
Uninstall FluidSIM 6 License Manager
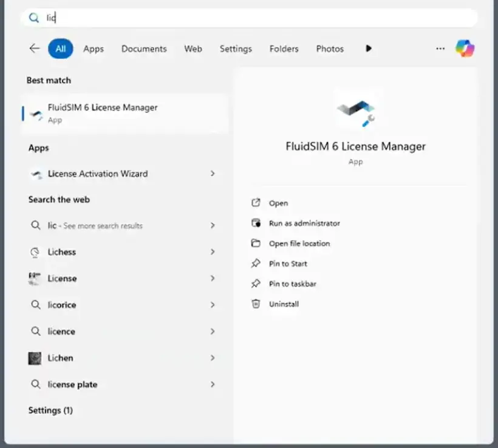pos(284,304)
